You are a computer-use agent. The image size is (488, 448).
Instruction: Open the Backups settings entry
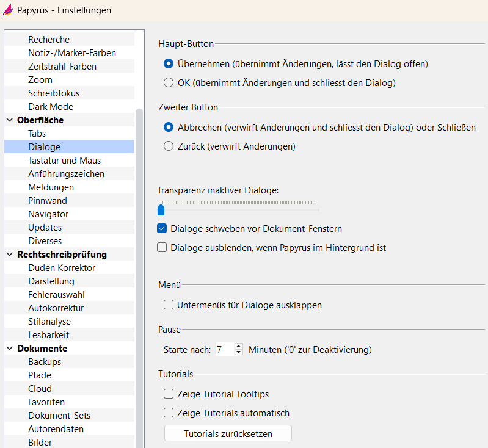point(45,362)
